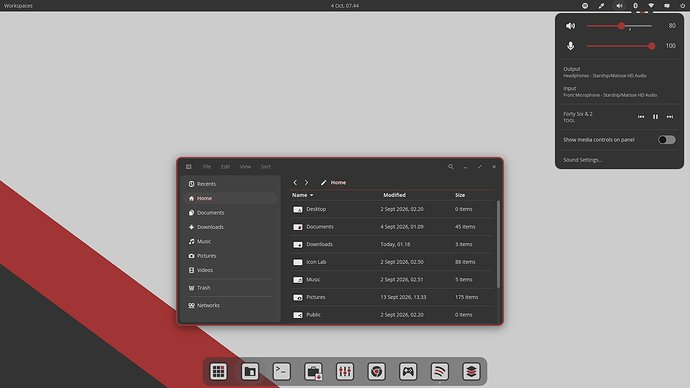
Task: Mute output via speaker icon in popup
Action: pyautogui.click(x=570, y=26)
